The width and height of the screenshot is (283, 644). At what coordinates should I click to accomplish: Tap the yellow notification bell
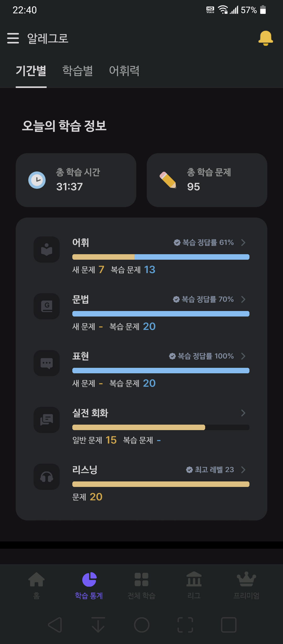[x=265, y=38]
